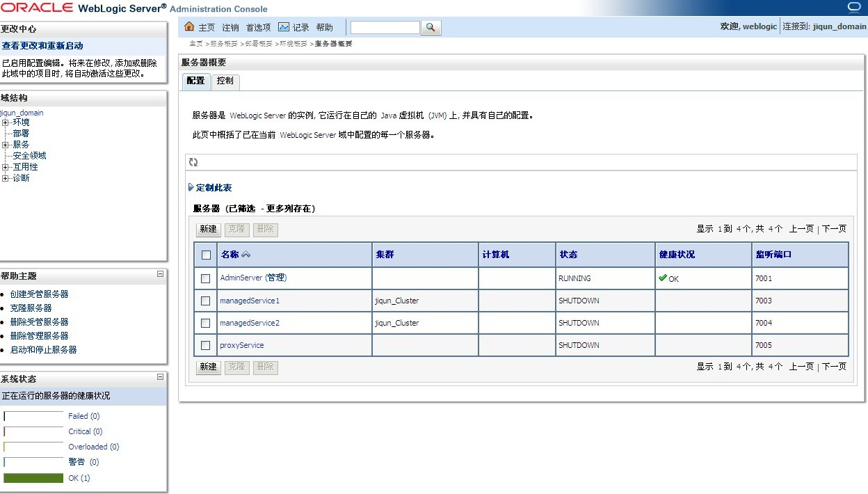Click the record chart icon beside 记录
The image size is (868, 494).
tap(284, 27)
